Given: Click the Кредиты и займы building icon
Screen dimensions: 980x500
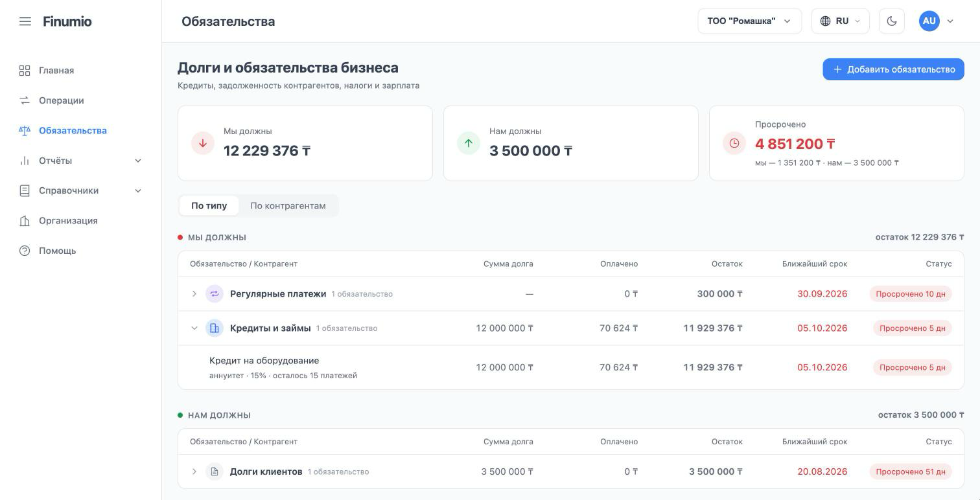Looking at the screenshot, I should pyautogui.click(x=215, y=328).
